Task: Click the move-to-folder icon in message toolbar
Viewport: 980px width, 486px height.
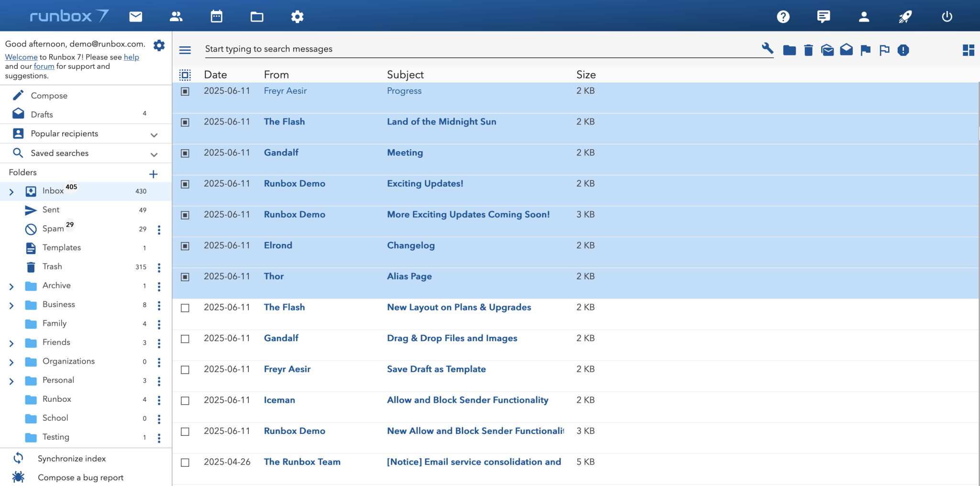Action: [x=789, y=50]
